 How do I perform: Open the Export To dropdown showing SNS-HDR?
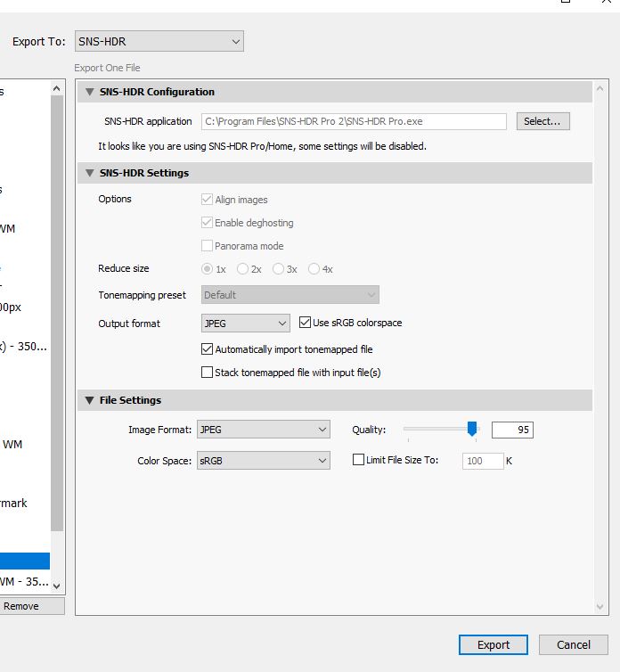(159, 41)
